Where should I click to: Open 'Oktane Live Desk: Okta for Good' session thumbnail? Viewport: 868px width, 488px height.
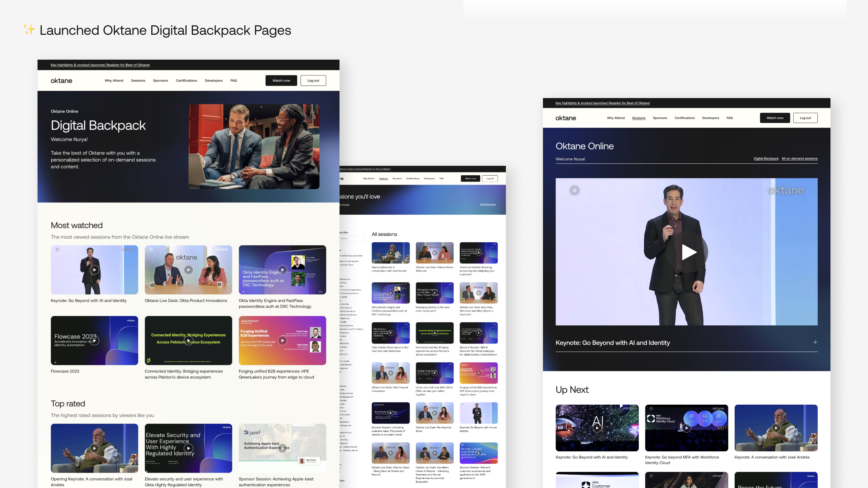tap(391, 453)
